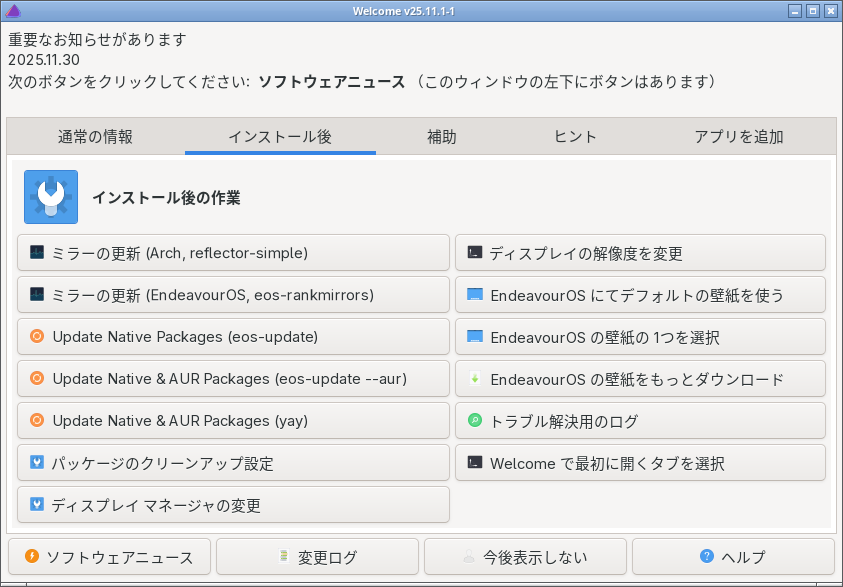Click EndeavourOS の壁紙をもっとダウンロード
The image size is (843, 587).
click(x=640, y=378)
